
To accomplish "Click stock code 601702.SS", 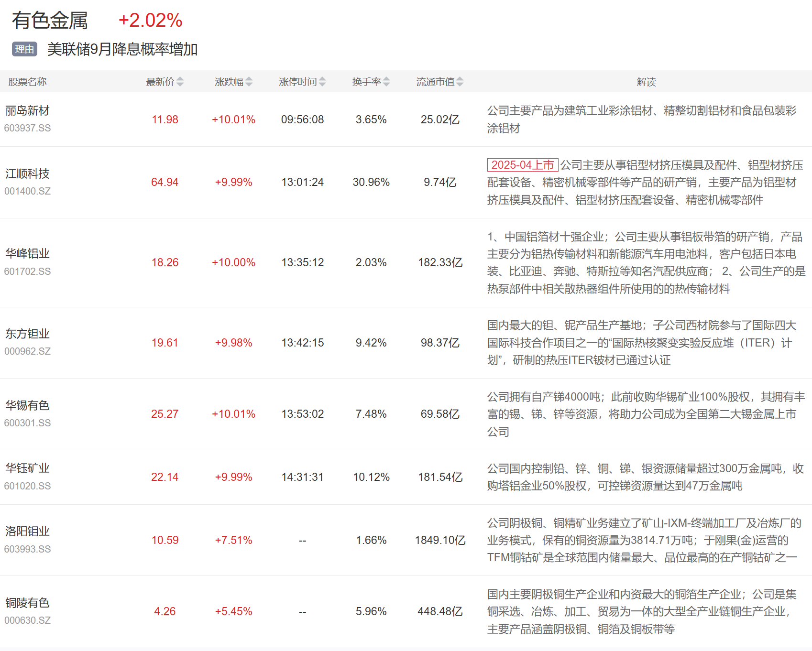I will point(27,271).
